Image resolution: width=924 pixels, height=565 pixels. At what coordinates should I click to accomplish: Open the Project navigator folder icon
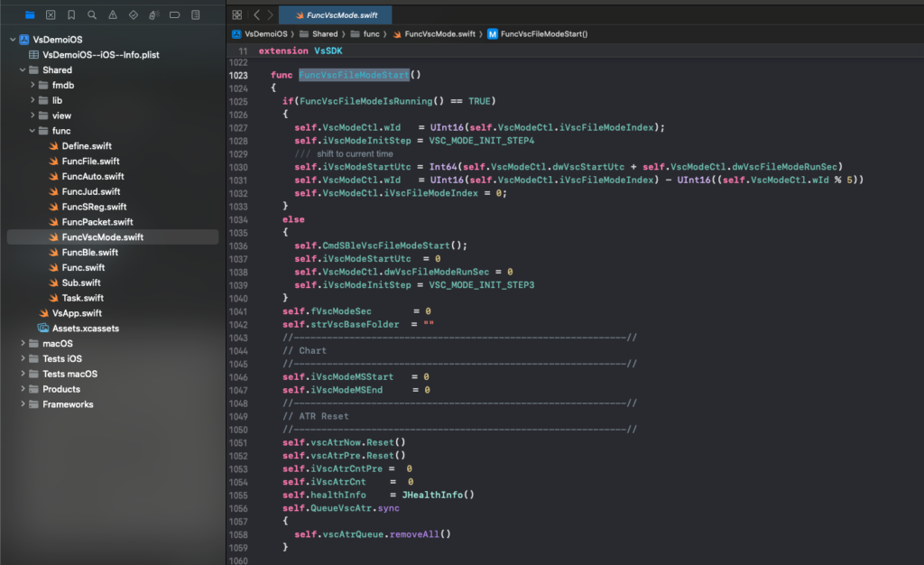30,15
